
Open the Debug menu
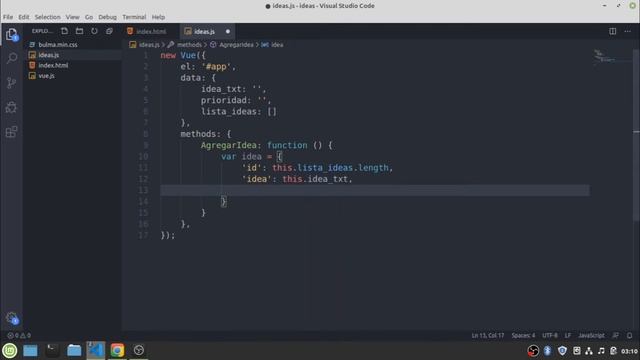107,17
